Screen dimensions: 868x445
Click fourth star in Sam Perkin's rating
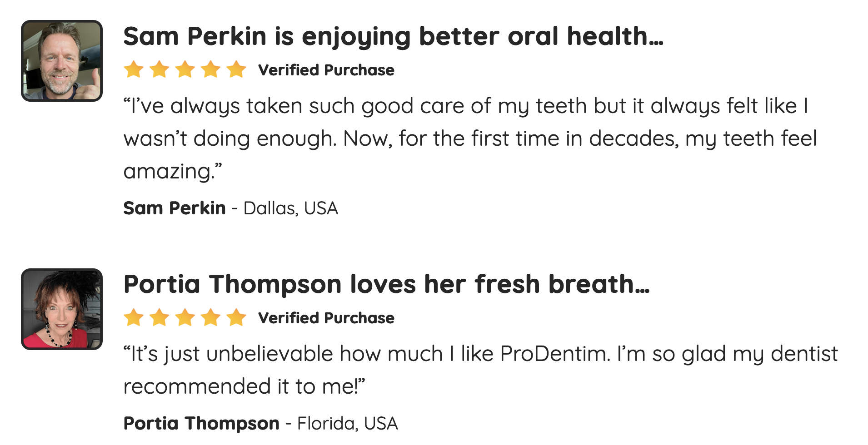tap(211, 70)
